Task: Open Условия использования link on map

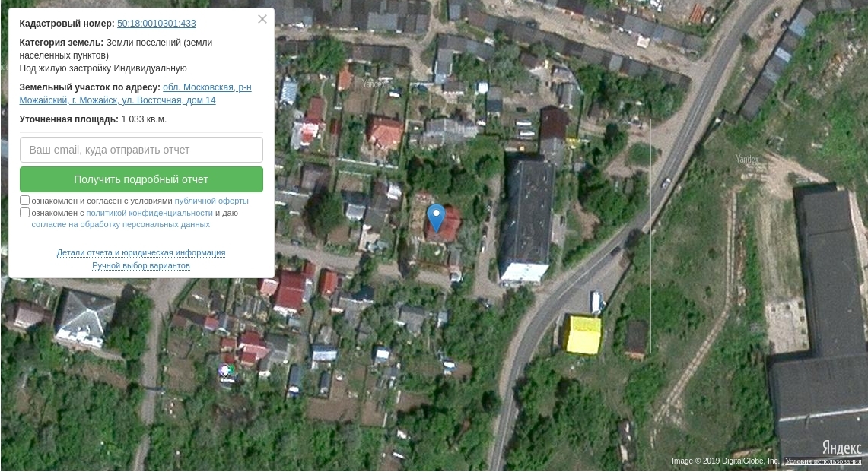Action: coord(823,461)
